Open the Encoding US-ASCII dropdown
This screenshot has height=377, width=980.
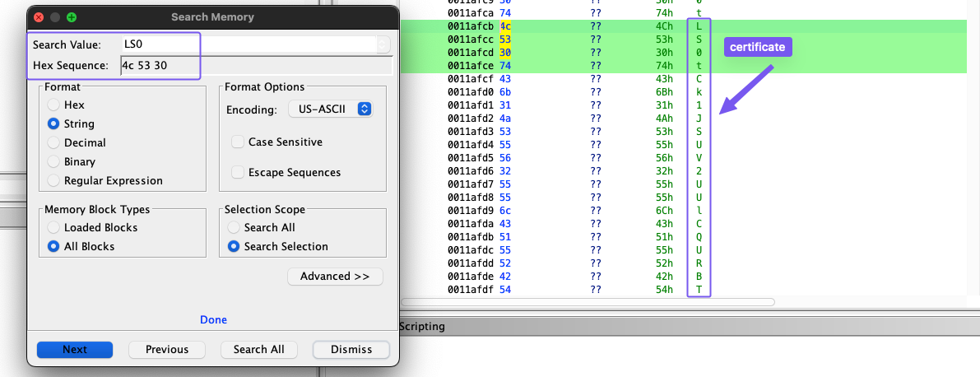331,109
